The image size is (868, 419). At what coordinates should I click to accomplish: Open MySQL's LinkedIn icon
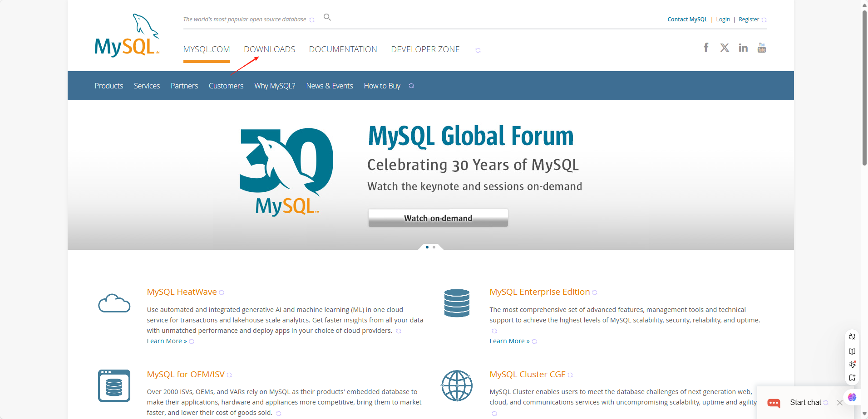click(743, 48)
